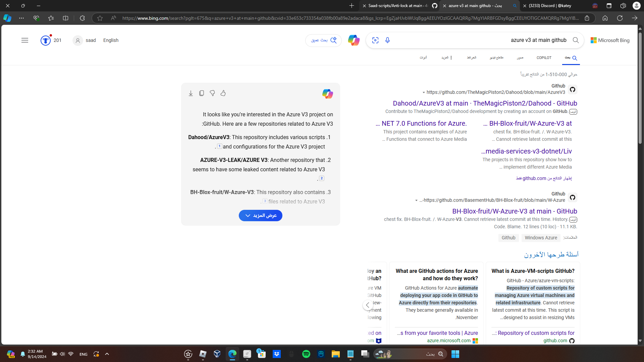Search by voice with the microphone icon
The width and height of the screenshot is (644, 362).
click(387, 40)
